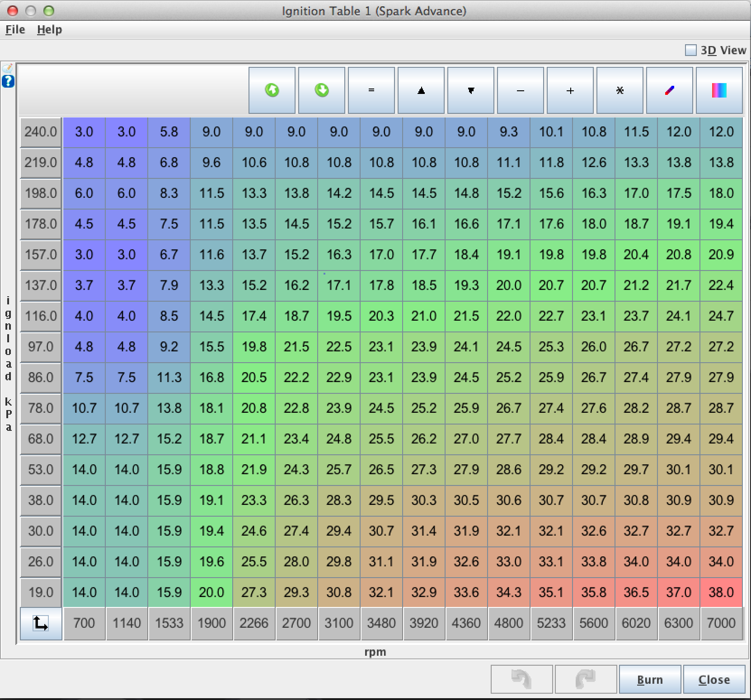The height and width of the screenshot is (700, 751).
Task: Click the equals (set value) toolbar button
Action: click(371, 90)
